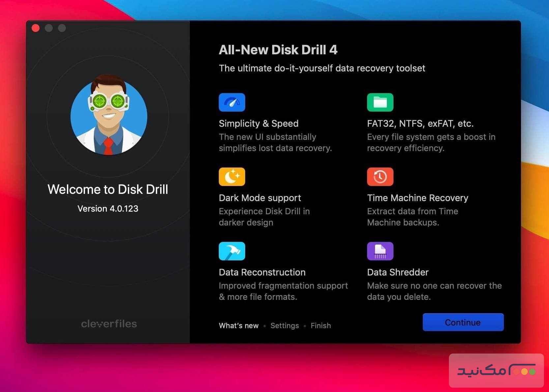The width and height of the screenshot is (549, 392).
Task: Click the cleverfiles logo
Action: tap(109, 324)
